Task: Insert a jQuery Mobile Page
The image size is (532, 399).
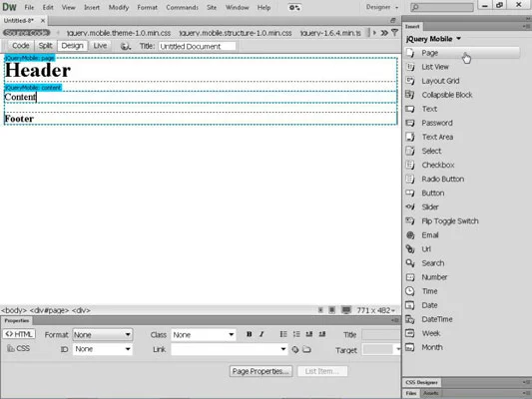Action: click(x=462, y=53)
